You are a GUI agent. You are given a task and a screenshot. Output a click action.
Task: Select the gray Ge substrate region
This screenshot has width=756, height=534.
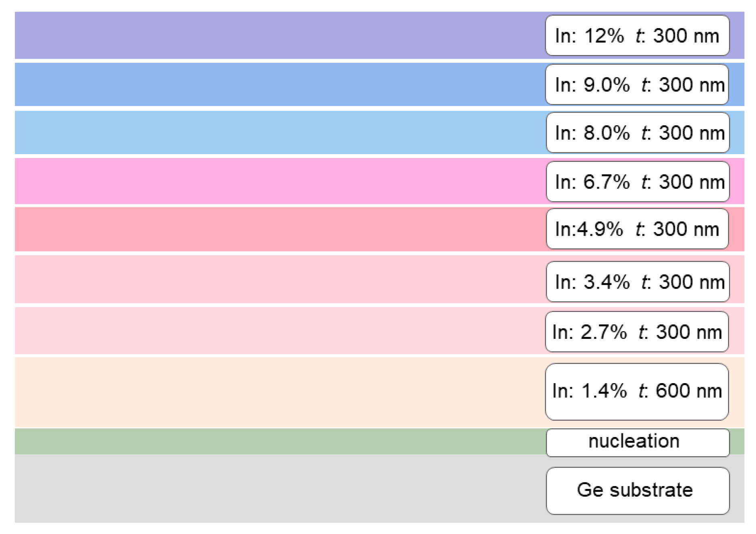[x=278, y=489]
